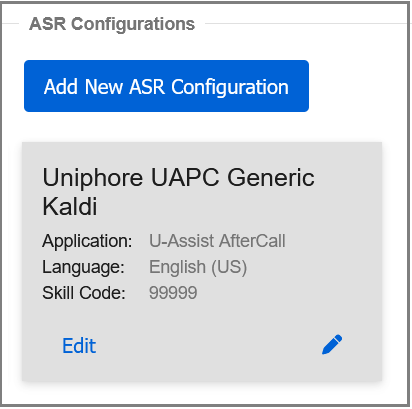Click the word Uniphore in the card title
This screenshot has height=409, width=412.
point(93,178)
